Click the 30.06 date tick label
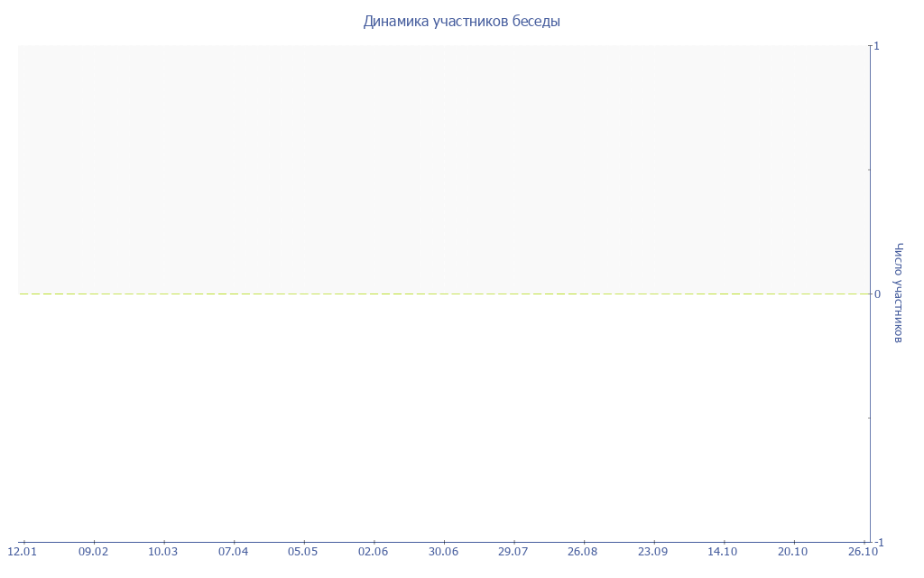Image resolution: width=924 pixels, height=578 pixels. tap(443, 552)
